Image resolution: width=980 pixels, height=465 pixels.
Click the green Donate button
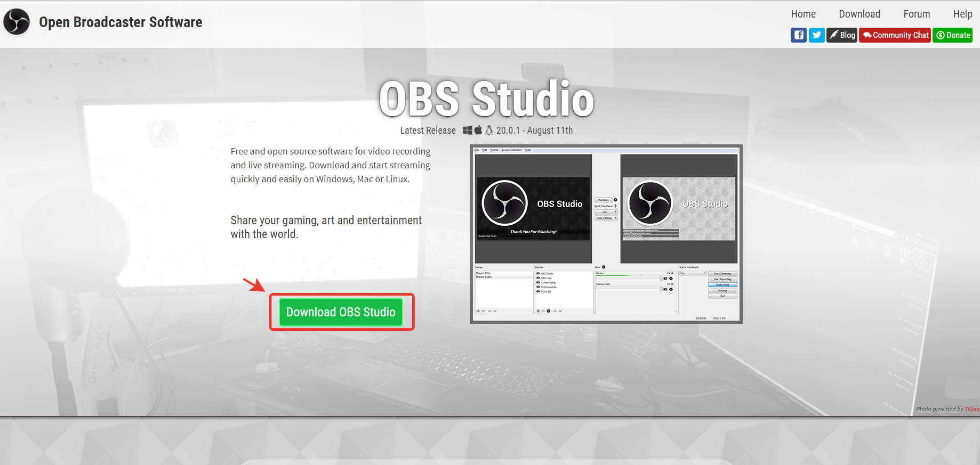[952, 35]
